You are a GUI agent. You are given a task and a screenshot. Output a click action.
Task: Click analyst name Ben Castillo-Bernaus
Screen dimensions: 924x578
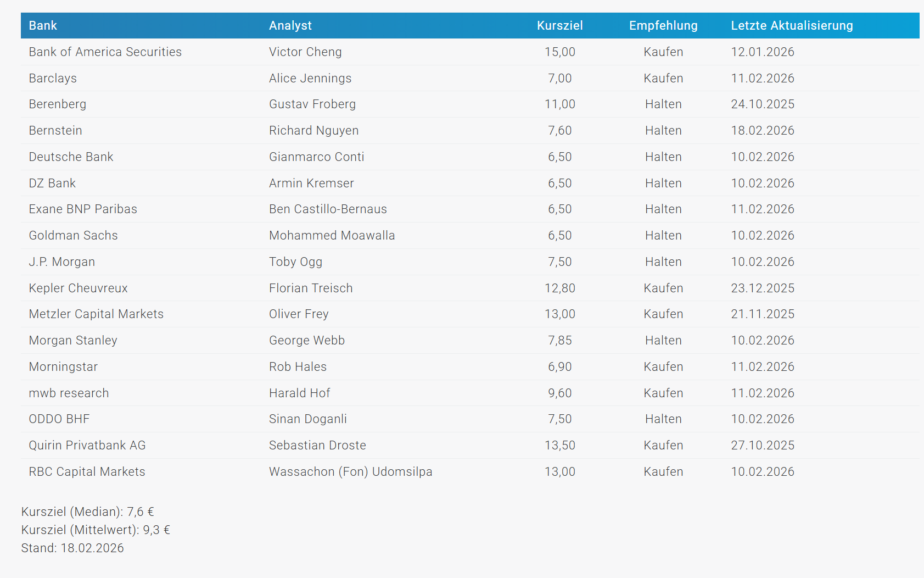(328, 209)
